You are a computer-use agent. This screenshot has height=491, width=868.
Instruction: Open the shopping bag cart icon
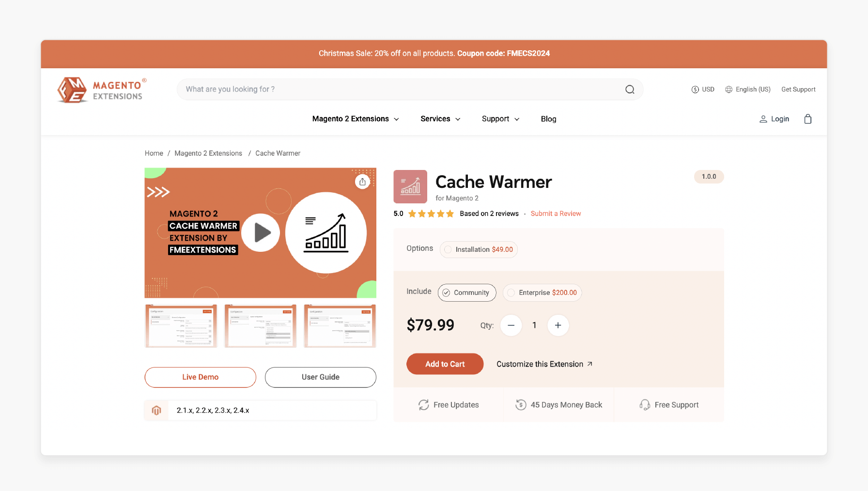(808, 119)
